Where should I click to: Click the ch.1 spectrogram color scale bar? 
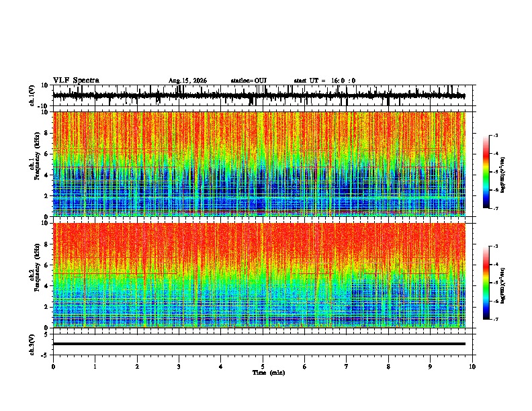click(x=486, y=172)
